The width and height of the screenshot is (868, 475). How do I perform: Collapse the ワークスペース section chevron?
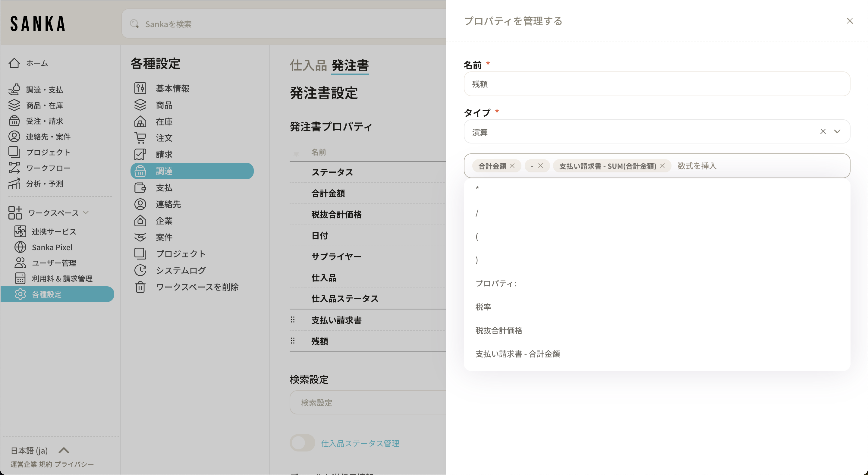(x=86, y=212)
